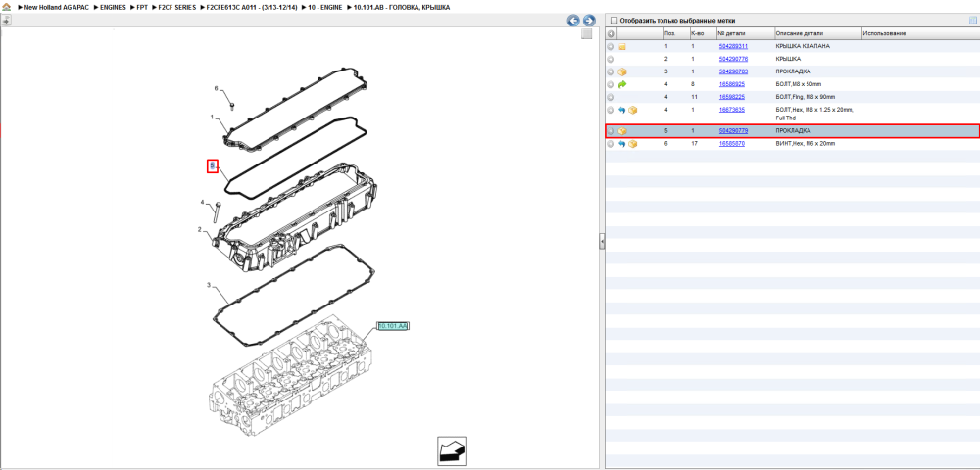Click the '№ детали' column header

point(745,33)
